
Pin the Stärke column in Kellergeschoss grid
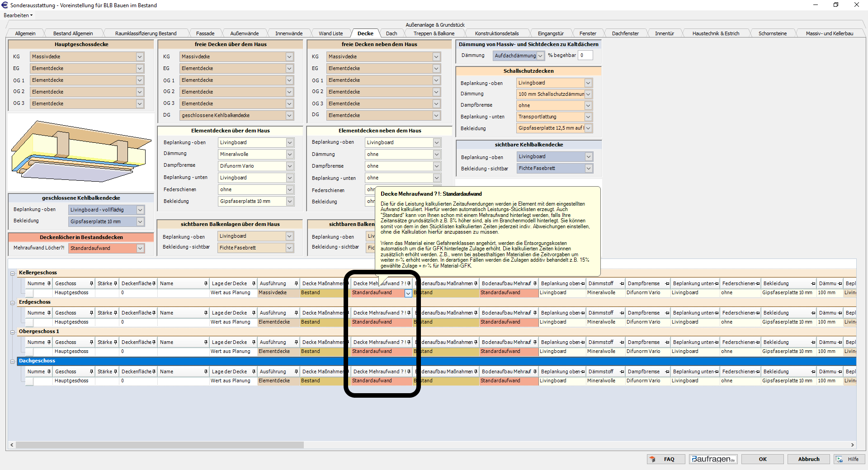point(115,284)
